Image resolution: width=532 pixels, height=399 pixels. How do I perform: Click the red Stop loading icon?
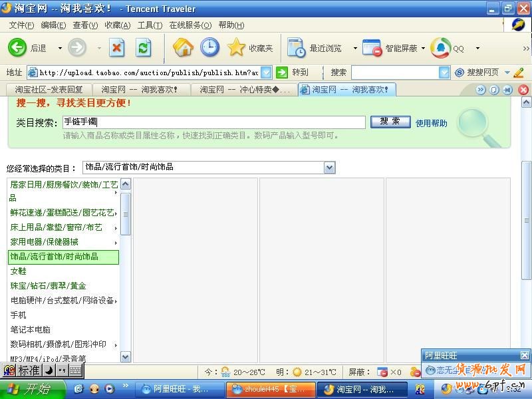117,47
